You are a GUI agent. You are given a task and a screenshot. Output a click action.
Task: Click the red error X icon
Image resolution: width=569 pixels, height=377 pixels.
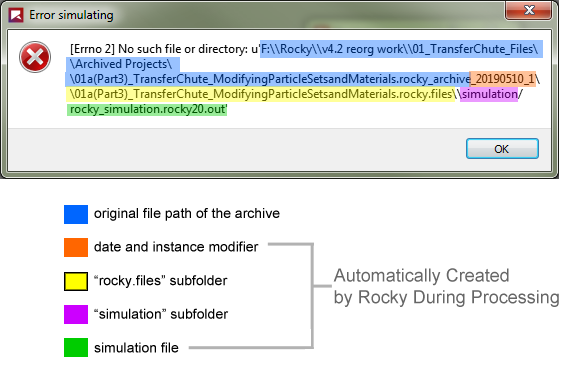35,57
